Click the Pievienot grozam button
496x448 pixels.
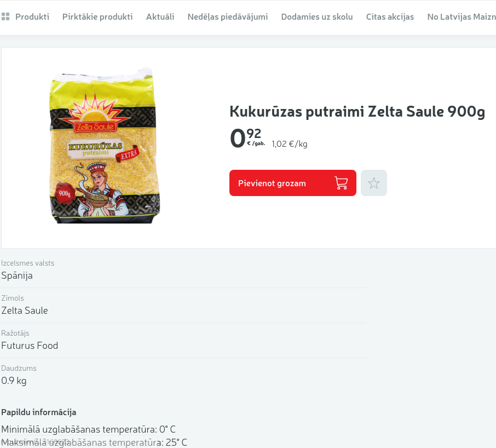pyautogui.click(x=292, y=183)
